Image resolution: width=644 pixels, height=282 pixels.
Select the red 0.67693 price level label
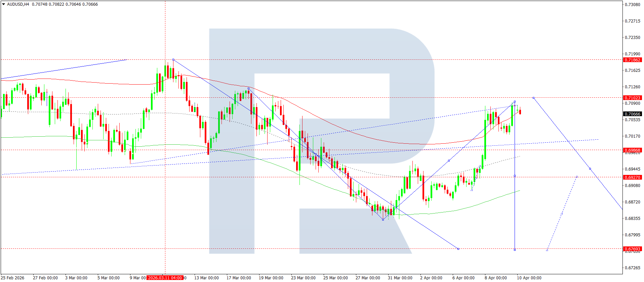coord(632,249)
